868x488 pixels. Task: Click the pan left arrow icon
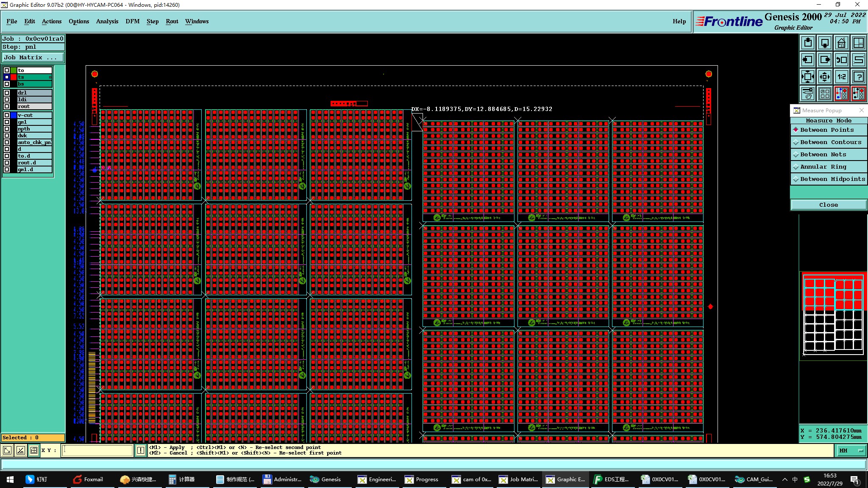tap(808, 60)
